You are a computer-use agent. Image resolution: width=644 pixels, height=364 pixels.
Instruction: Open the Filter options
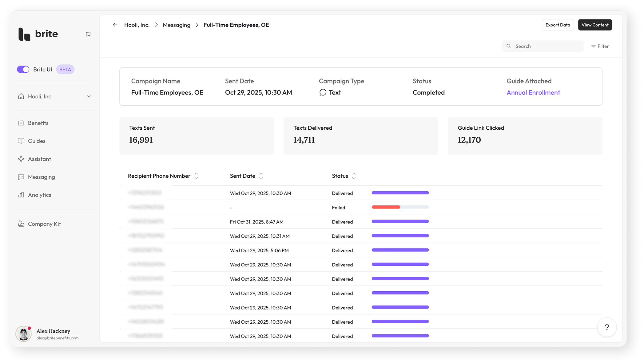point(600,46)
